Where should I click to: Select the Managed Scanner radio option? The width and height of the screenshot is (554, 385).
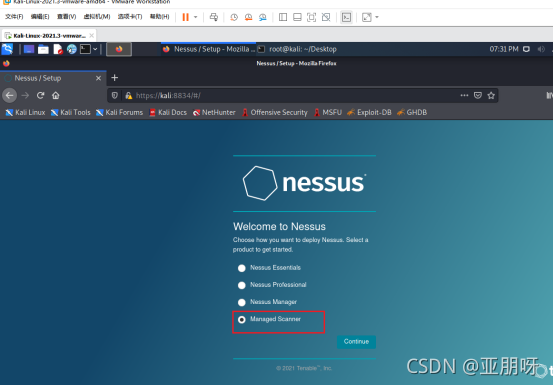[242, 320]
